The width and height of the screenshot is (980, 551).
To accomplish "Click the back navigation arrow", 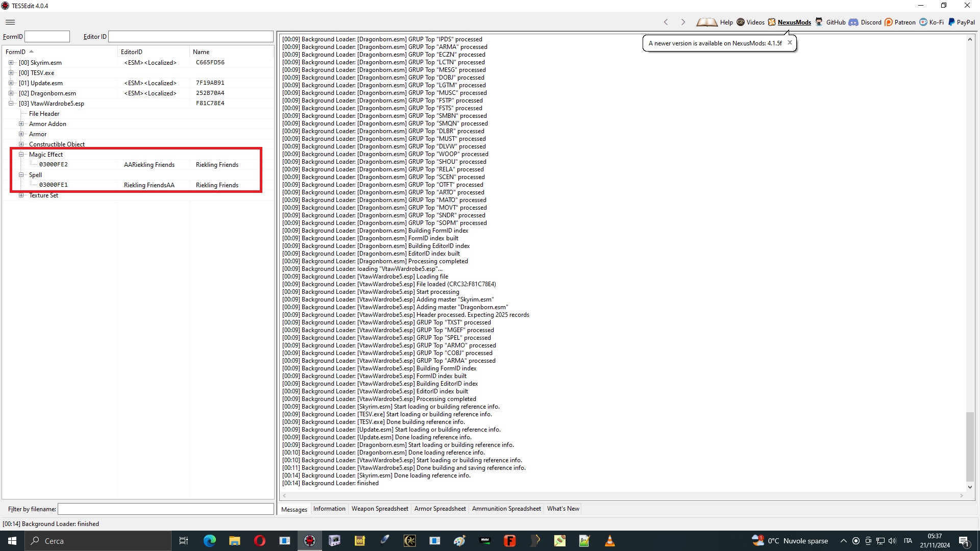I will coord(666,22).
